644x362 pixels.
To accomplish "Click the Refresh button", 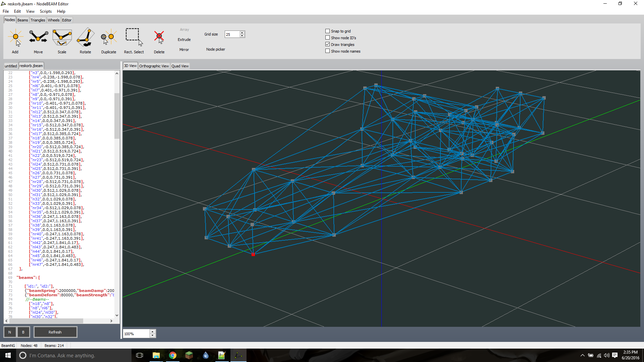I will point(55,332).
